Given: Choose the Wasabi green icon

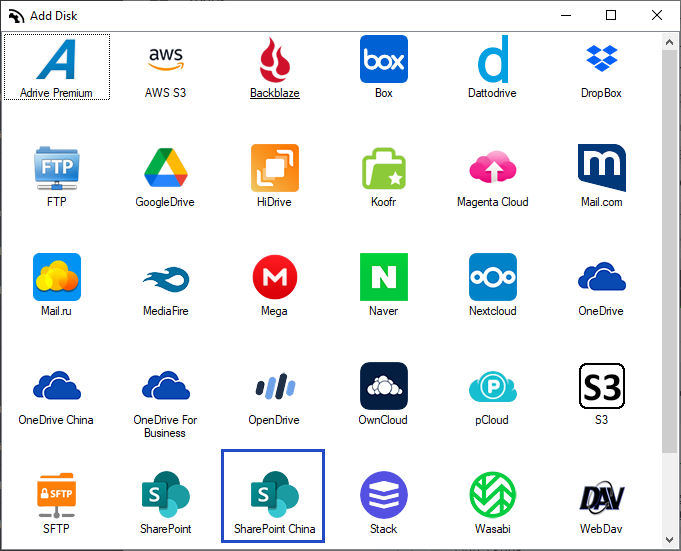Looking at the screenshot, I should coord(493,495).
